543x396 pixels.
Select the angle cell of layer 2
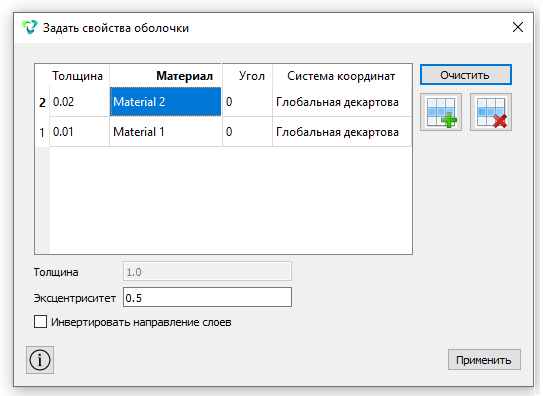[x=247, y=102]
